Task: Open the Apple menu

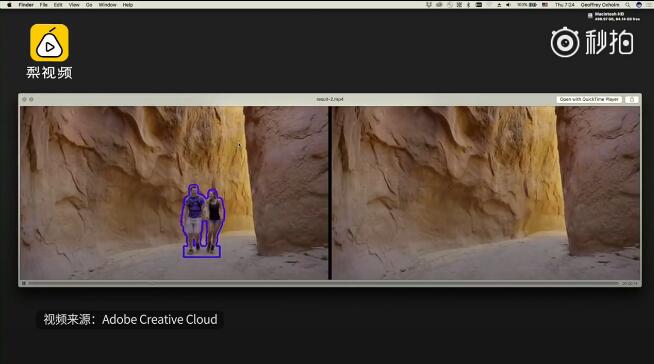Action: pyautogui.click(x=9, y=5)
